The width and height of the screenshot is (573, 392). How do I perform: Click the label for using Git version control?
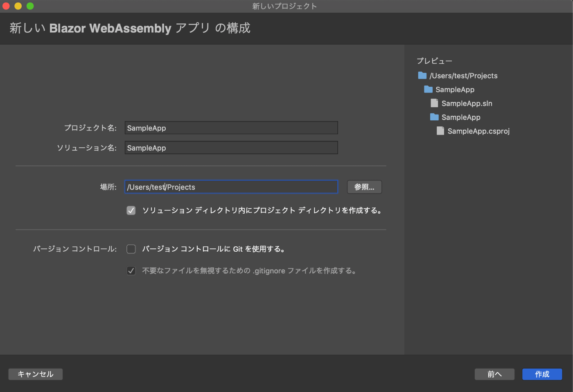pyautogui.click(x=213, y=249)
